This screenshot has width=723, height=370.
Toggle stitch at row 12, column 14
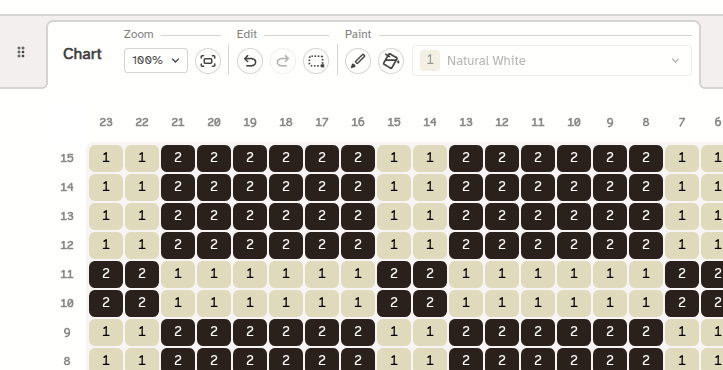[430, 245]
